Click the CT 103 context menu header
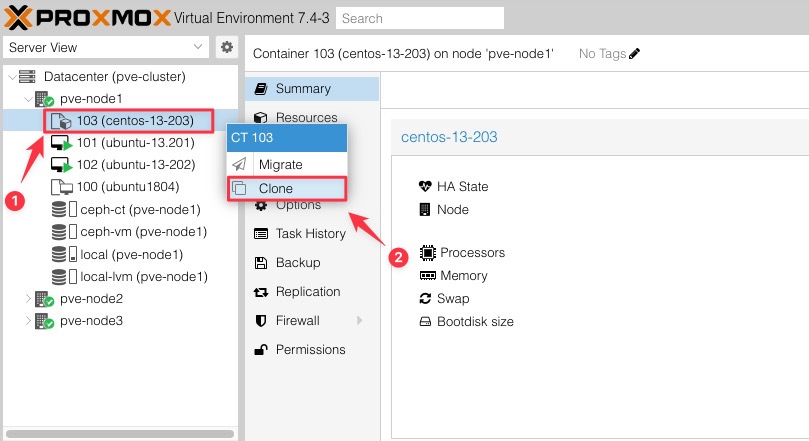The image size is (809, 441). click(x=287, y=138)
